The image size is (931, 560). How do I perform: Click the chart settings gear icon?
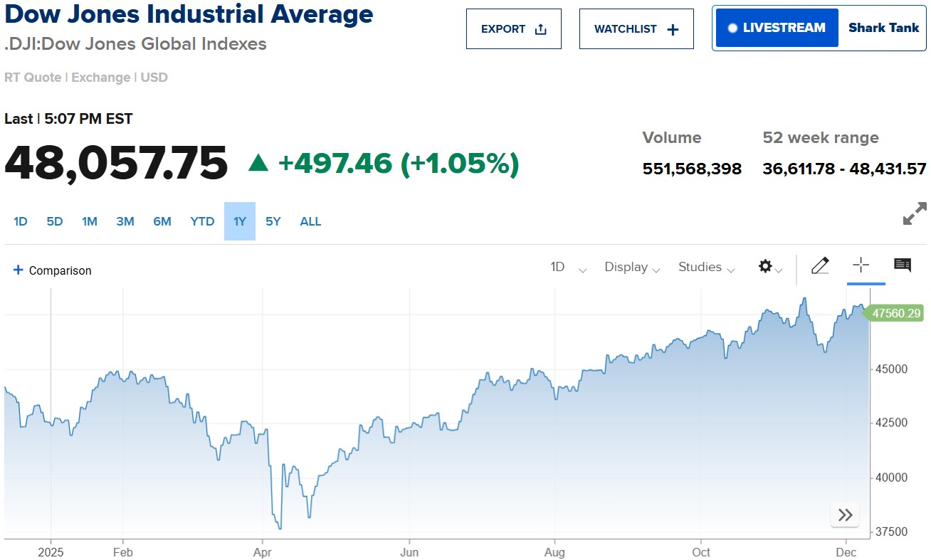point(764,266)
